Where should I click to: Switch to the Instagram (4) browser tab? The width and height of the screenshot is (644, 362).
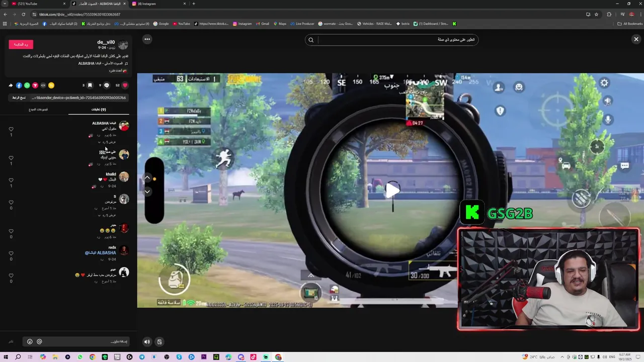click(158, 4)
